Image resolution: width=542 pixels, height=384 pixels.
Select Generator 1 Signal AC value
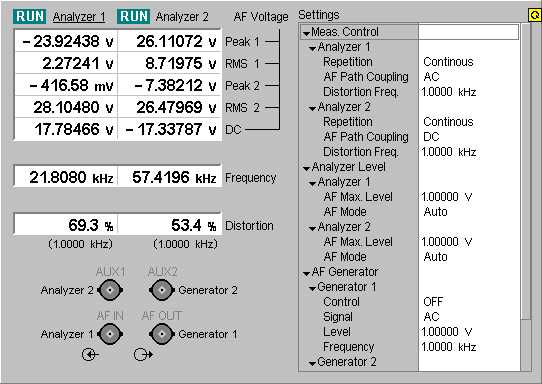tap(431, 317)
